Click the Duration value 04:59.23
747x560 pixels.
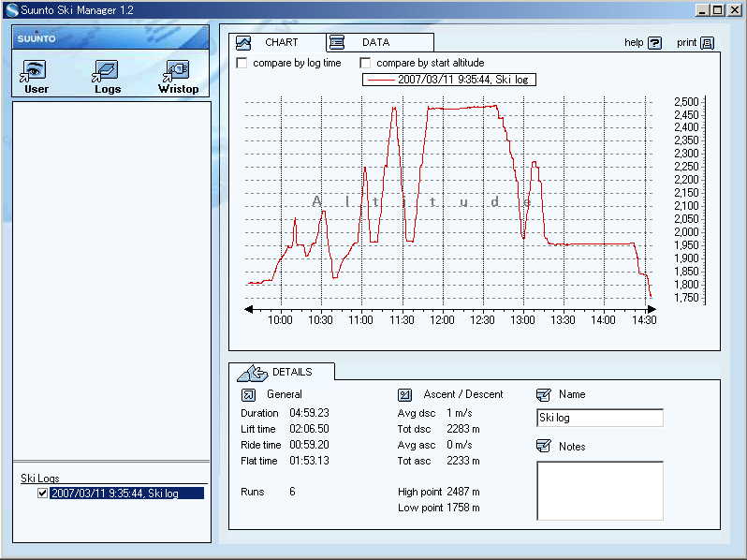pos(309,413)
